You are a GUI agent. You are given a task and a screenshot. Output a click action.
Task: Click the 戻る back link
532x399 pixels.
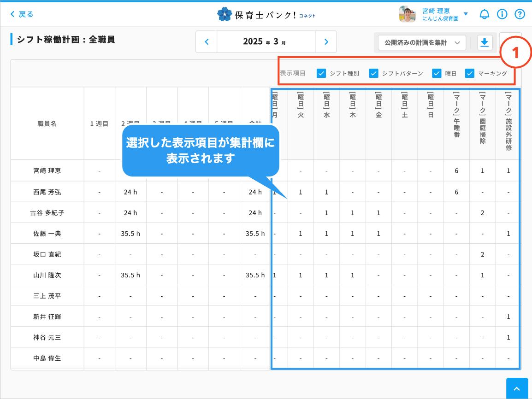click(22, 14)
